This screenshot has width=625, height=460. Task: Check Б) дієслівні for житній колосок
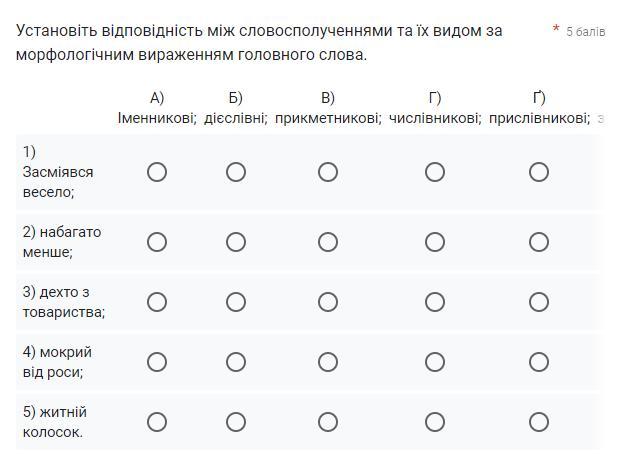[x=236, y=422]
